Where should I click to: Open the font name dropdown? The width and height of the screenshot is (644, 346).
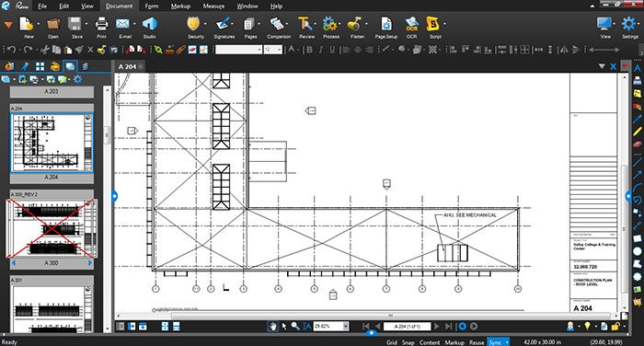pos(259,50)
